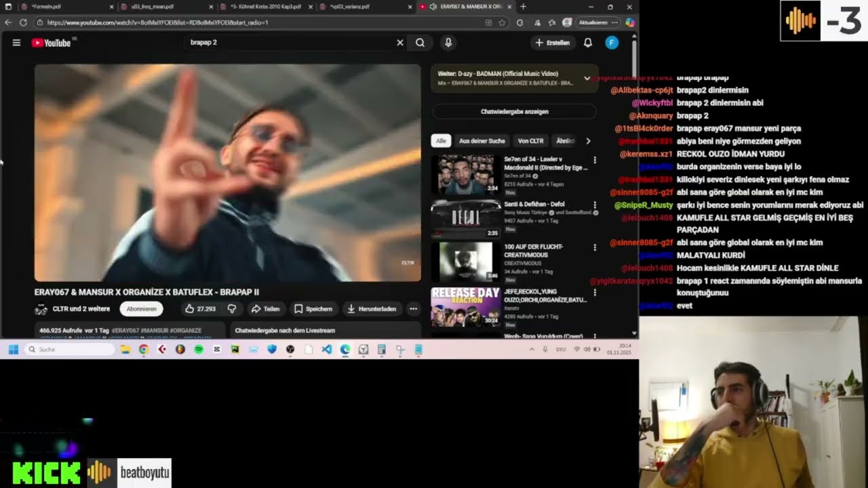868x488 pixels.
Task: Click the Teilen share button
Action: [x=265, y=308]
